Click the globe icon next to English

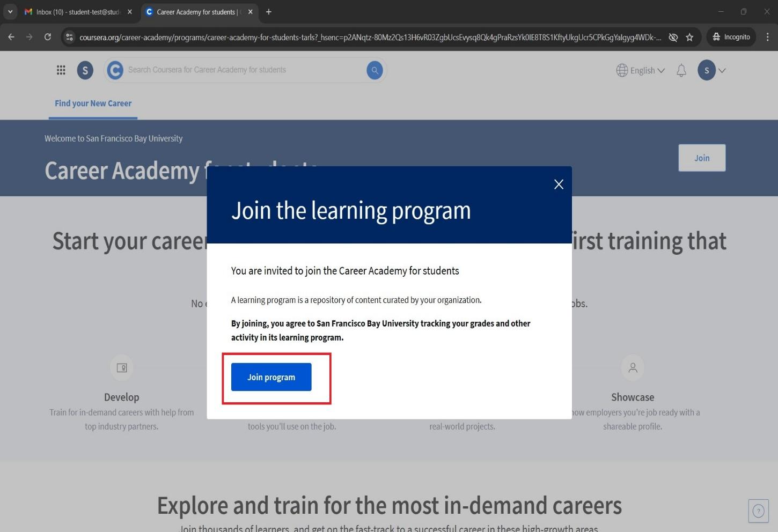(x=622, y=70)
